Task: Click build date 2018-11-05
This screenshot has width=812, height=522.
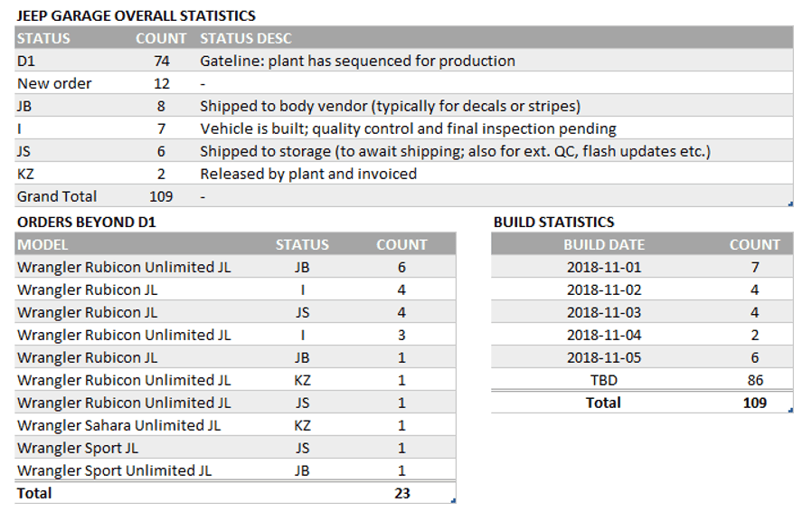Action: pyautogui.click(x=604, y=358)
